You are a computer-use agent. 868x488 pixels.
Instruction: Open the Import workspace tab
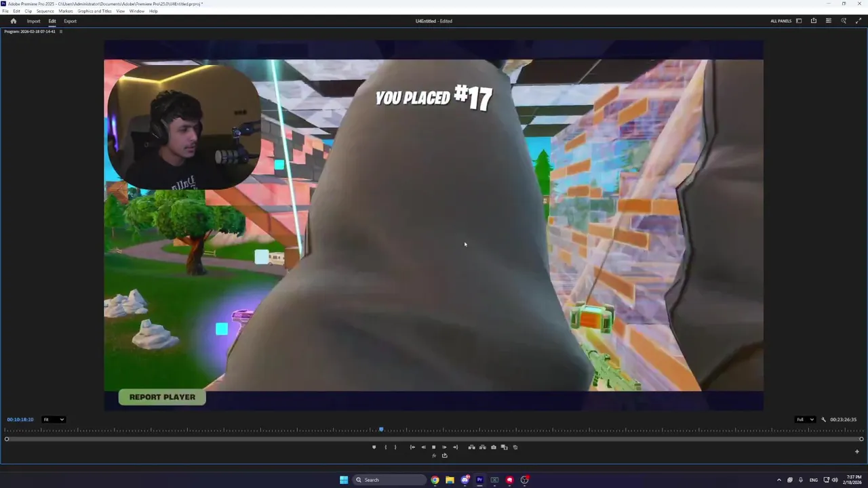(x=33, y=21)
